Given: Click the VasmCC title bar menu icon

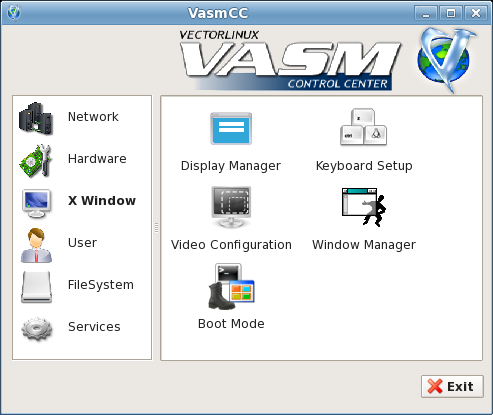Looking at the screenshot, I should (14, 13).
